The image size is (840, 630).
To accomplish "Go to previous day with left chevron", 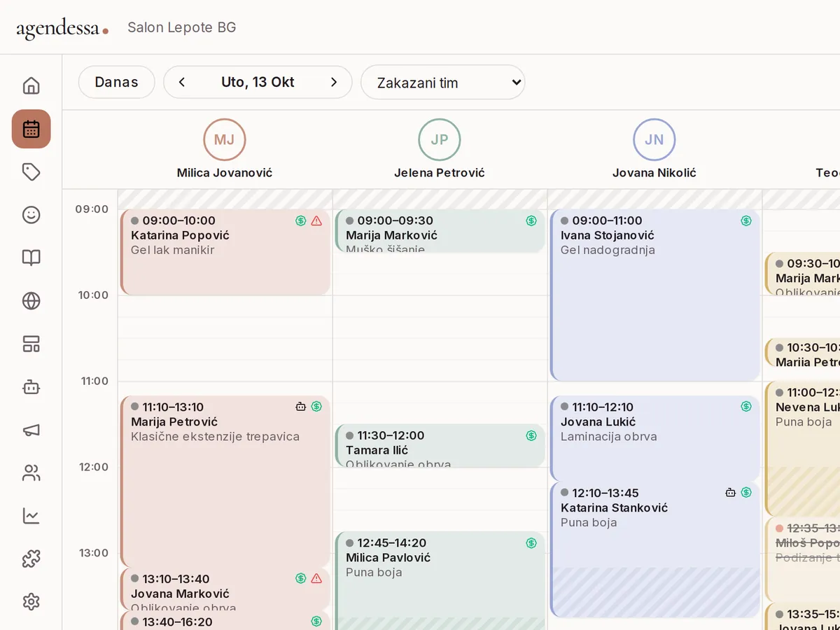I will (x=182, y=83).
